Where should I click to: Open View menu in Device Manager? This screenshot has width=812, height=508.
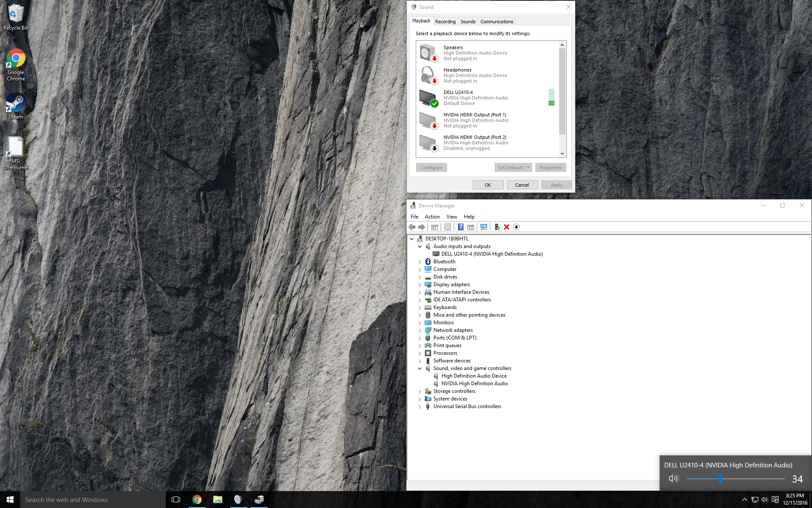coord(452,217)
